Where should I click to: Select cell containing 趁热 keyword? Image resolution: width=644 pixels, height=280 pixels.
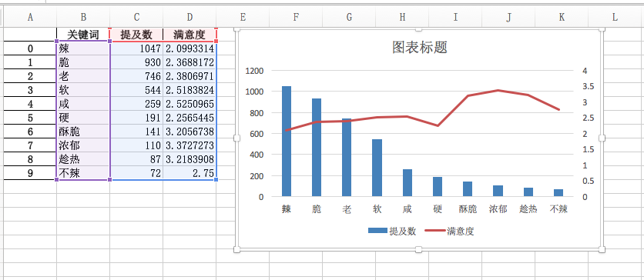point(83,159)
